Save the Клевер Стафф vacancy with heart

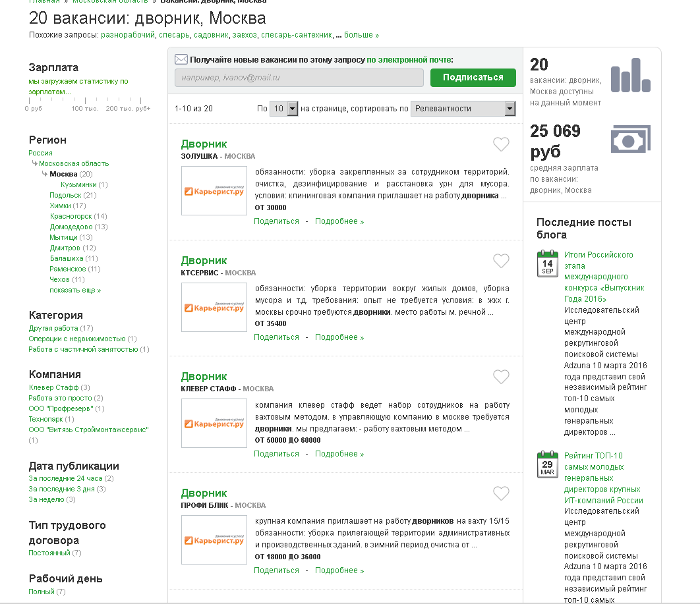[x=501, y=377]
